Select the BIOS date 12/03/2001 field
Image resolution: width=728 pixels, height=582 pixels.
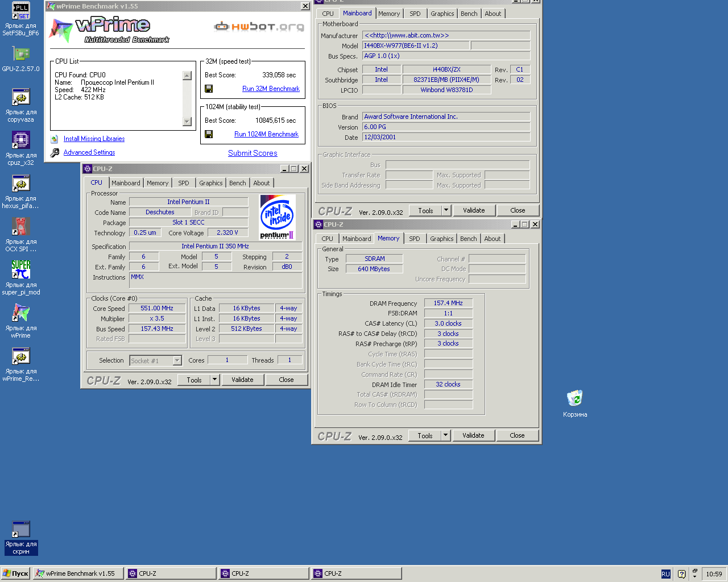446,137
